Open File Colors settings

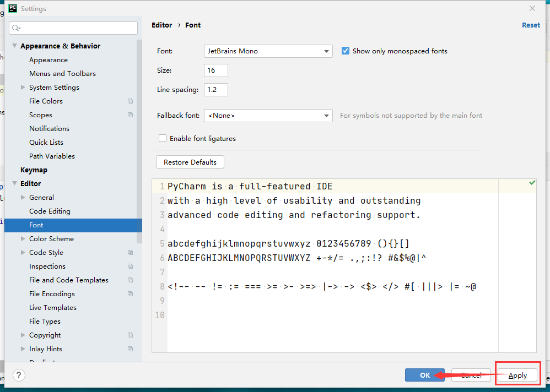click(x=46, y=101)
